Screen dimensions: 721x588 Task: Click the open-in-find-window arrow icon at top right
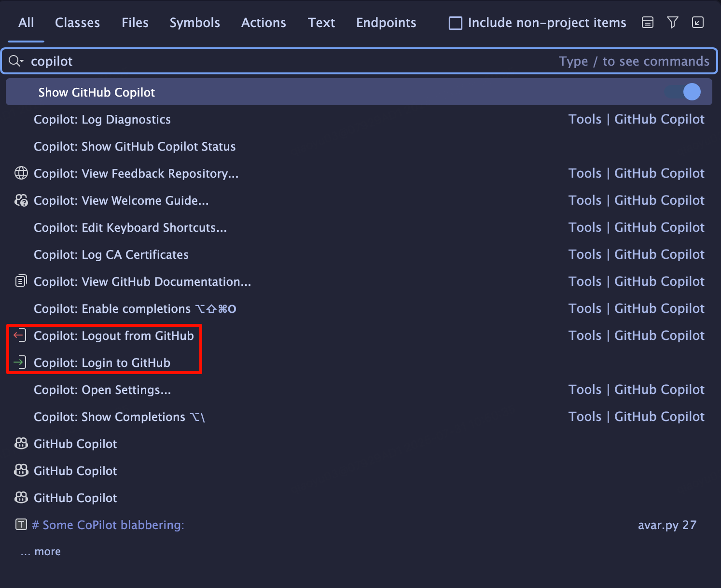tap(698, 22)
